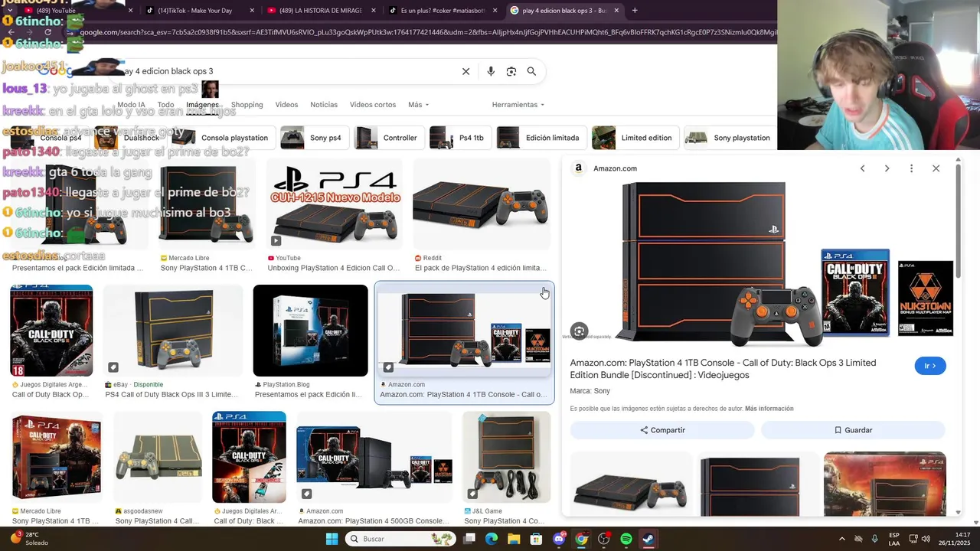
Task: Open Microsoft Store from taskbar
Action: 536,539
